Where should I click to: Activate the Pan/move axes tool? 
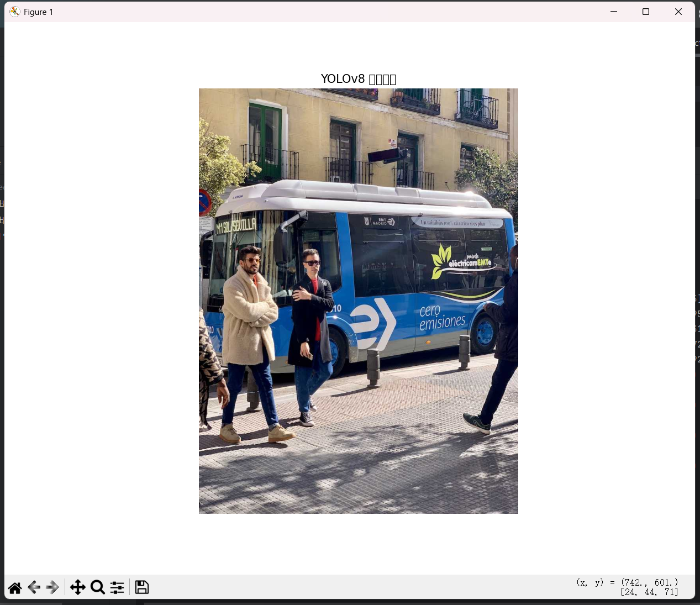[x=78, y=587]
